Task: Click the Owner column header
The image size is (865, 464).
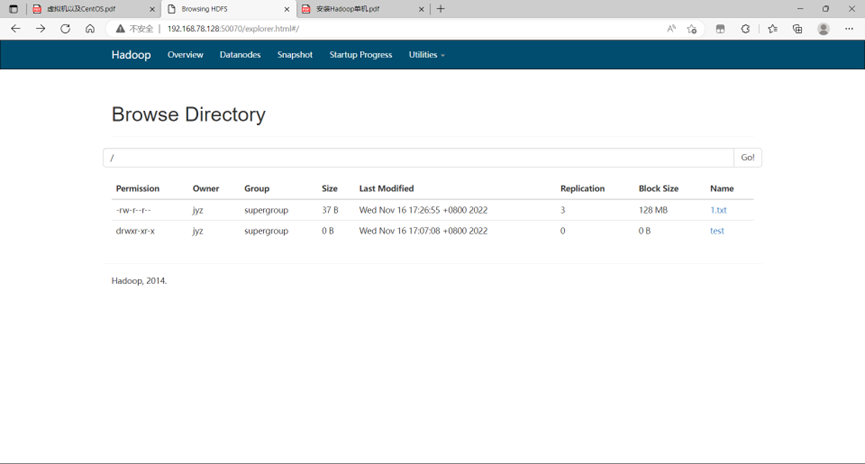Action: [x=206, y=189]
